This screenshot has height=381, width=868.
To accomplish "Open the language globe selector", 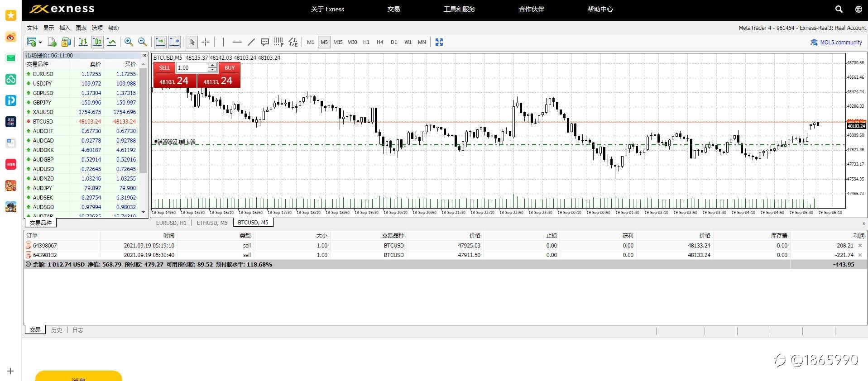I will pyautogui.click(x=858, y=9).
